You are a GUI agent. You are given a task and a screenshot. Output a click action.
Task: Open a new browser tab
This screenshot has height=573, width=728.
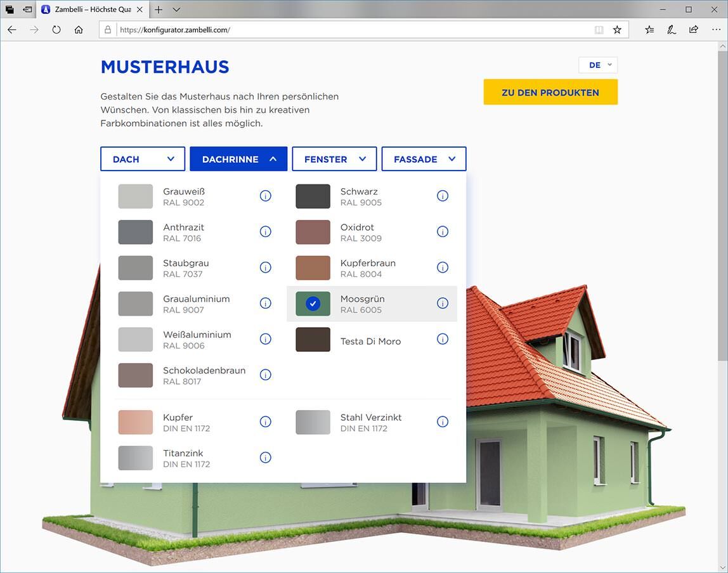tap(159, 10)
